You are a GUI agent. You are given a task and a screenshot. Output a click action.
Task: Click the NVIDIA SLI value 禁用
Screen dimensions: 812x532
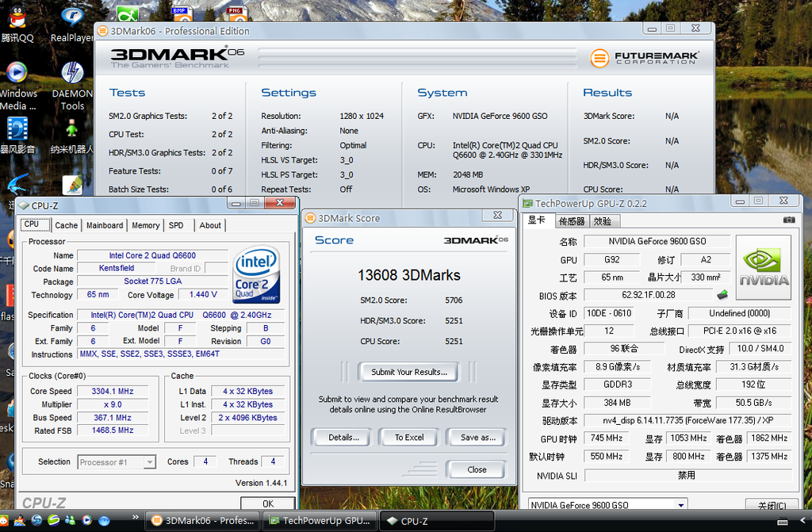tap(688, 476)
